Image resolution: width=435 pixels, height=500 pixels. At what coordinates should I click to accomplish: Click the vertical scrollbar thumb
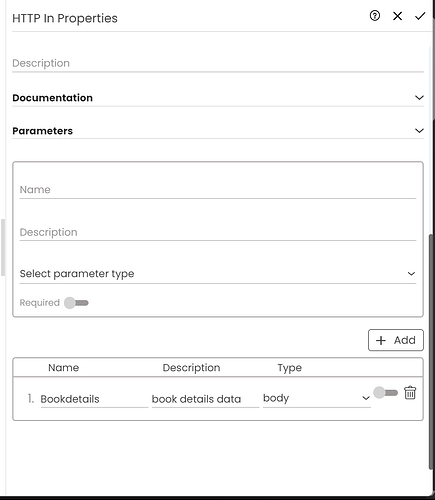[x=431, y=352]
